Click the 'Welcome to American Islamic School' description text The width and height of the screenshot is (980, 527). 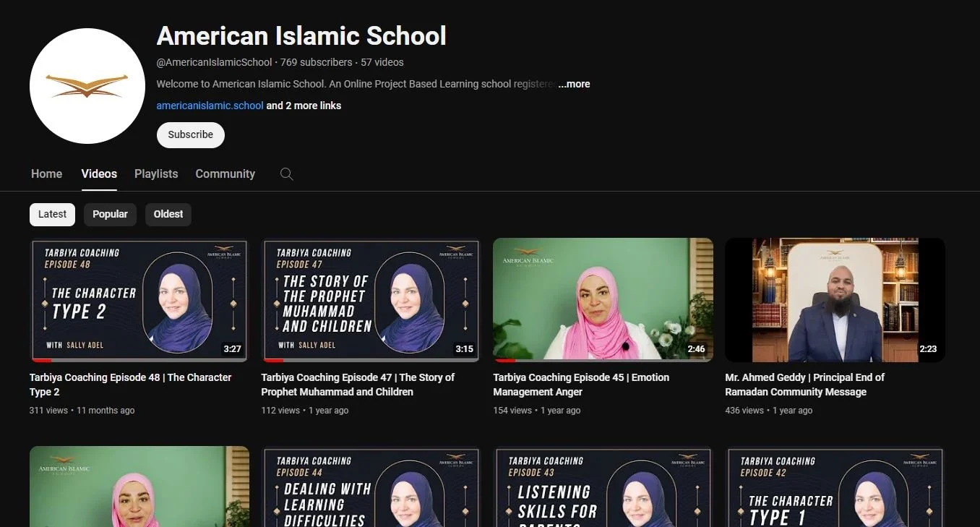click(x=356, y=84)
